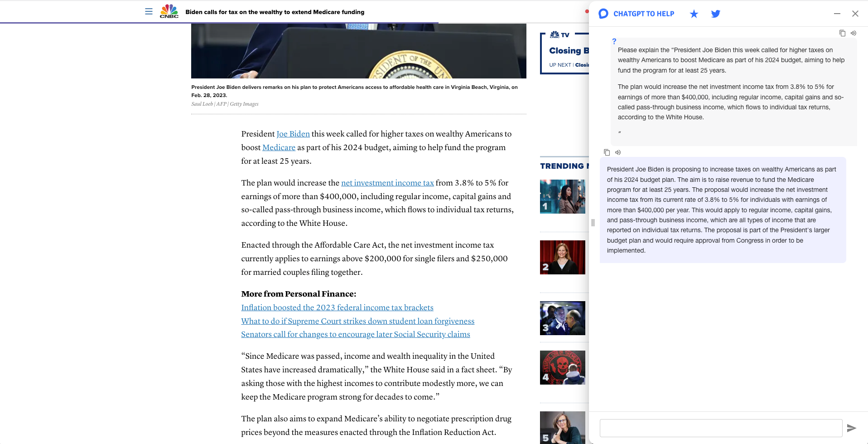Open the net investment income tax link

tap(387, 183)
